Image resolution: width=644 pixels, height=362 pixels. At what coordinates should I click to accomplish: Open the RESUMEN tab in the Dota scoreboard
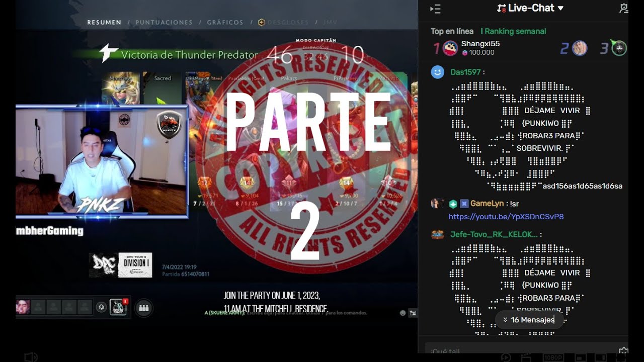104,22
